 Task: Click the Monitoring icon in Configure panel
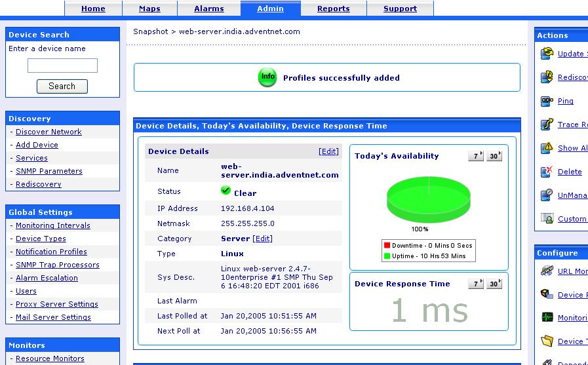click(x=547, y=317)
